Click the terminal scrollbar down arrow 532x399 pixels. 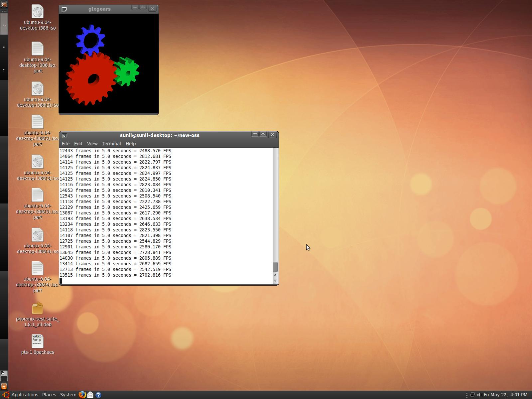click(x=275, y=281)
